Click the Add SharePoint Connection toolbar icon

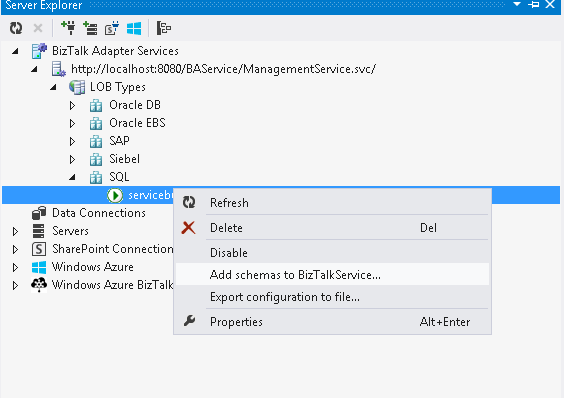tap(112, 28)
